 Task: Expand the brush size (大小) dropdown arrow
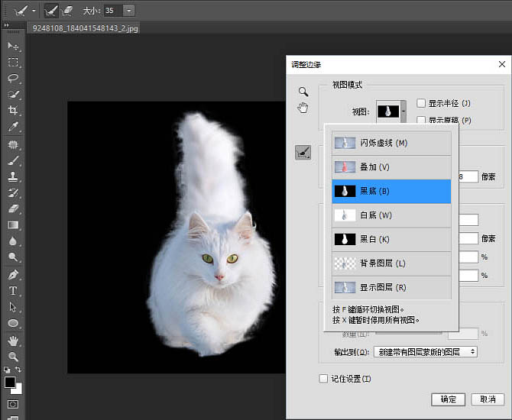(128, 11)
